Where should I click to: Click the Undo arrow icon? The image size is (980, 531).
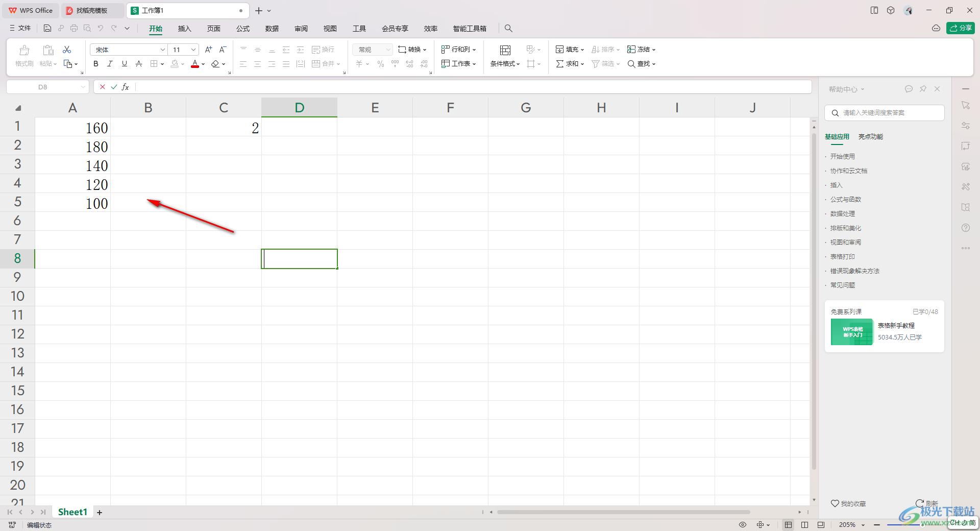point(101,28)
